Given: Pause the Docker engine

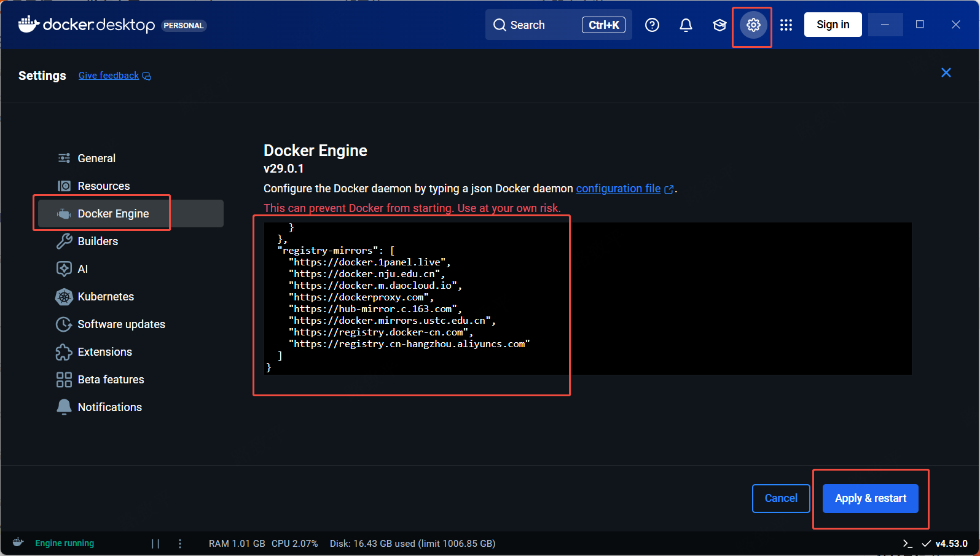Looking at the screenshot, I should (x=155, y=543).
